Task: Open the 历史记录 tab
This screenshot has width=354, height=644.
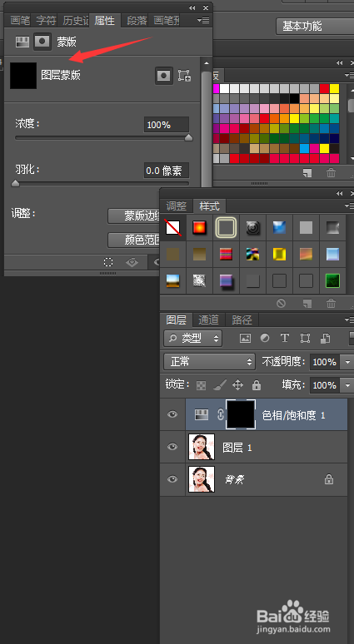Action: (75, 20)
